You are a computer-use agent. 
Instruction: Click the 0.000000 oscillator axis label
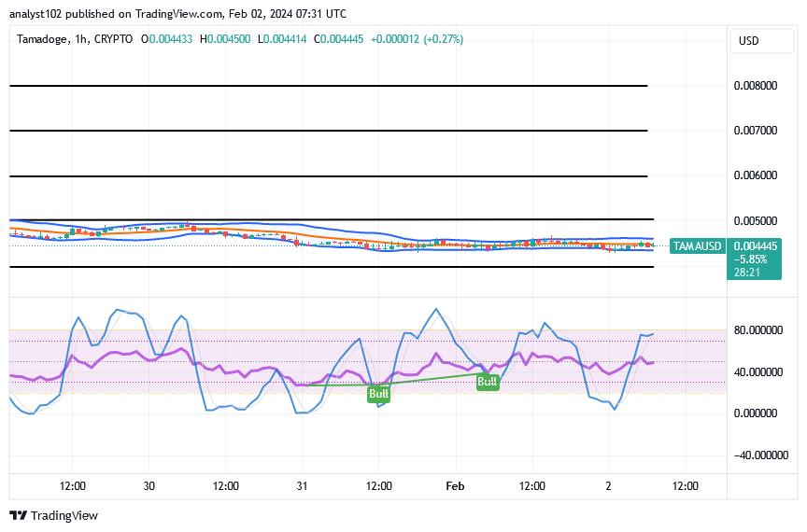click(x=756, y=413)
